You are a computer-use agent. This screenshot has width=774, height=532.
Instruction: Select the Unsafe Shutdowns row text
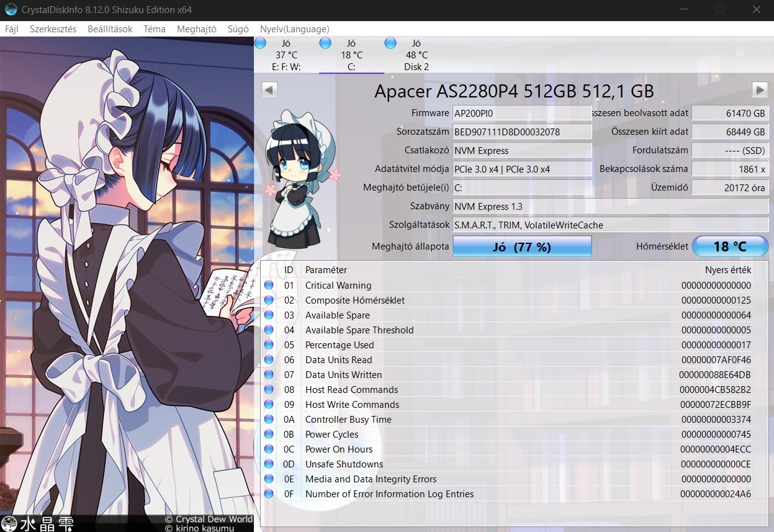tap(344, 464)
